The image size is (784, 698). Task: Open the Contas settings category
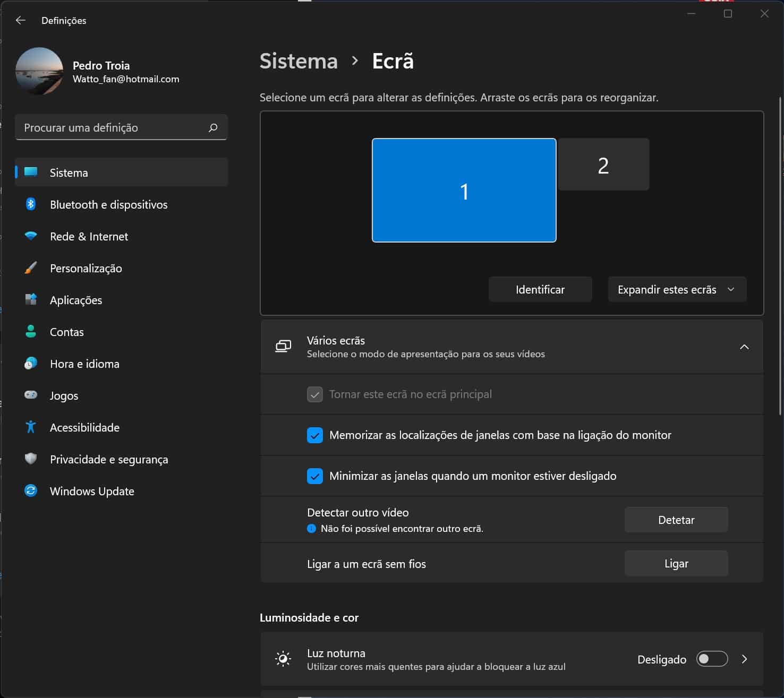click(x=67, y=332)
